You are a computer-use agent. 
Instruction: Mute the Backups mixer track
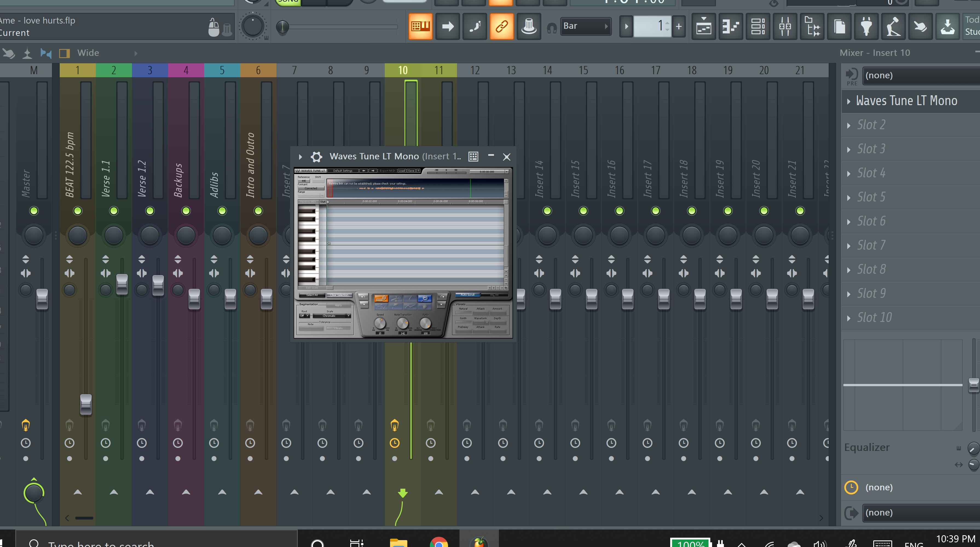pyautogui.click(x=186, y=211)
